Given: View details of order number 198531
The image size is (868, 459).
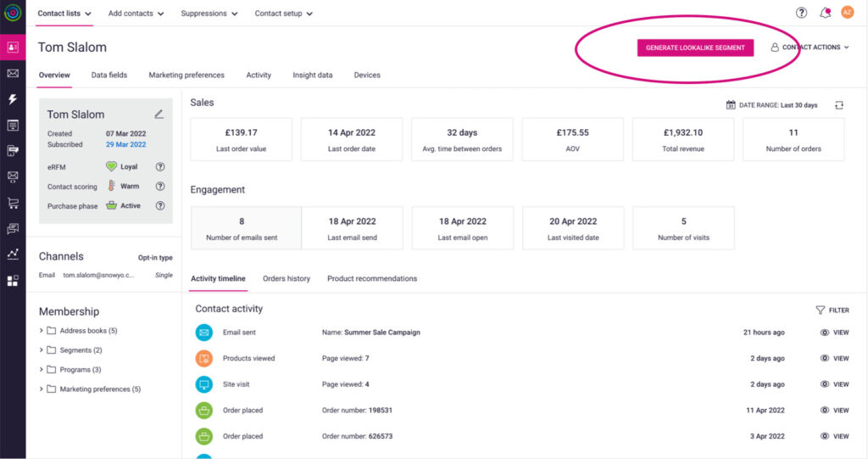Looking at the screenshot, I should [x=835, y=411].
